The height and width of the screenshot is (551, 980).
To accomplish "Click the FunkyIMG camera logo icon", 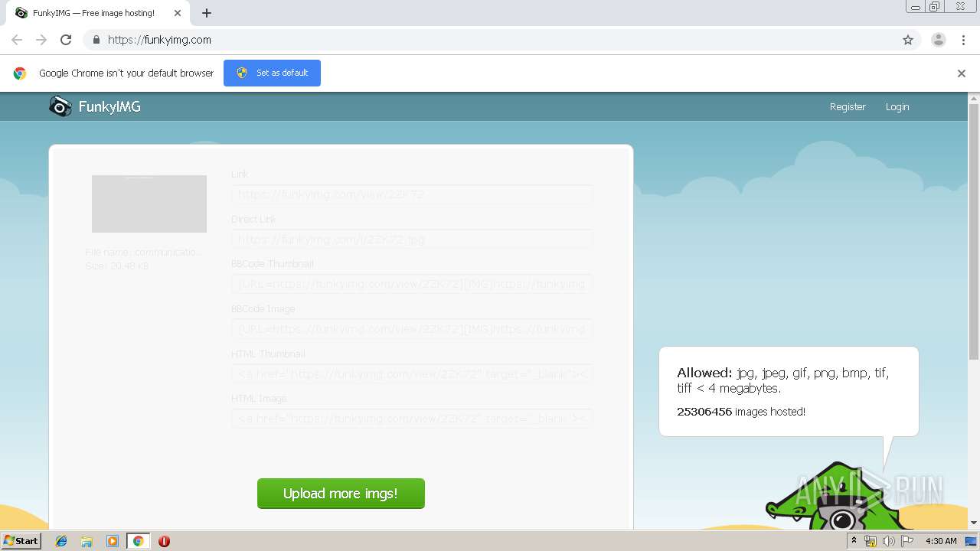I will coord(60,106).
